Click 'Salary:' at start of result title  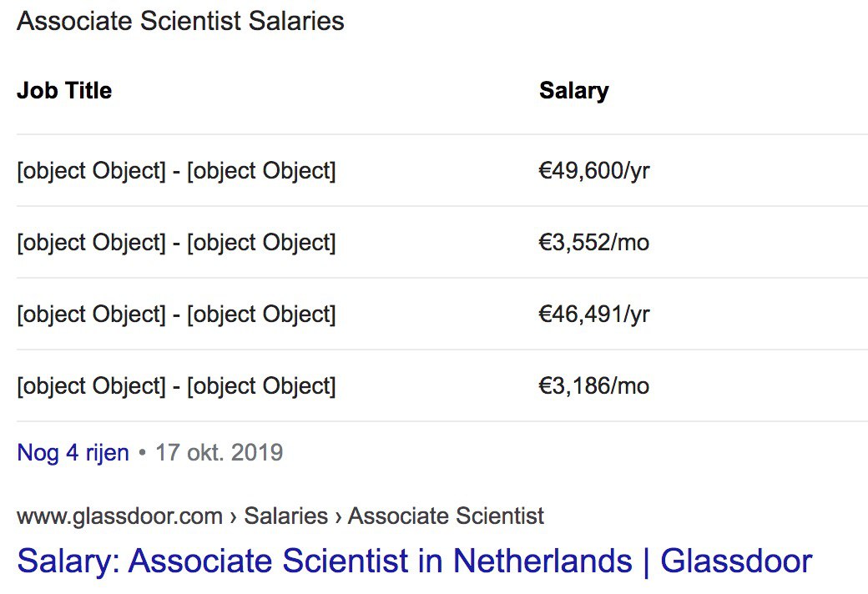tap(68, 562)
